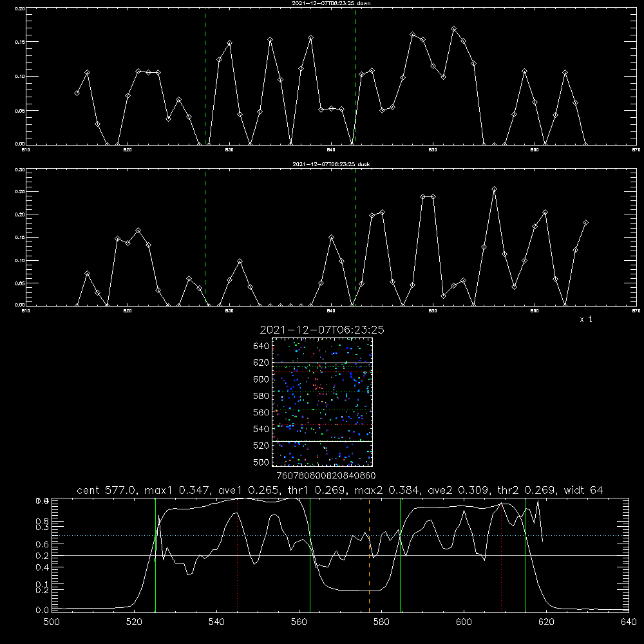Screen dimensions: 644x644
Task: Click the 'x t' label below the dusk plot
Action: (x=585, y=319)
